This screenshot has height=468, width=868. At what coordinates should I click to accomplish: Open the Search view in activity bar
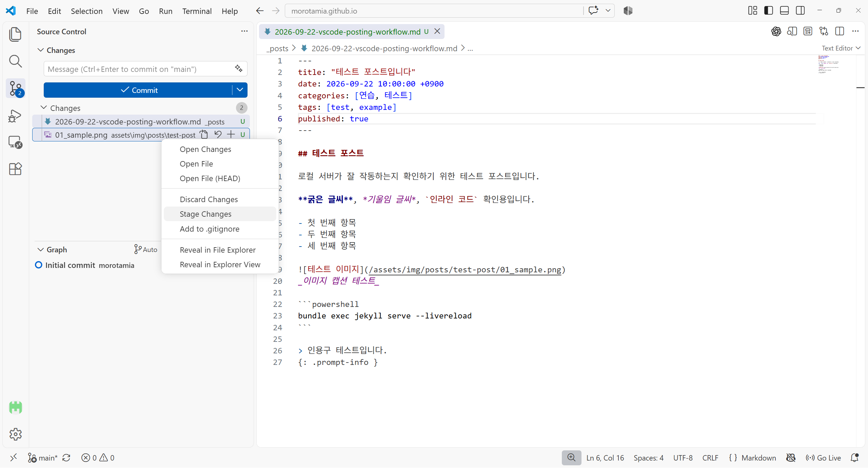[15, 61]
